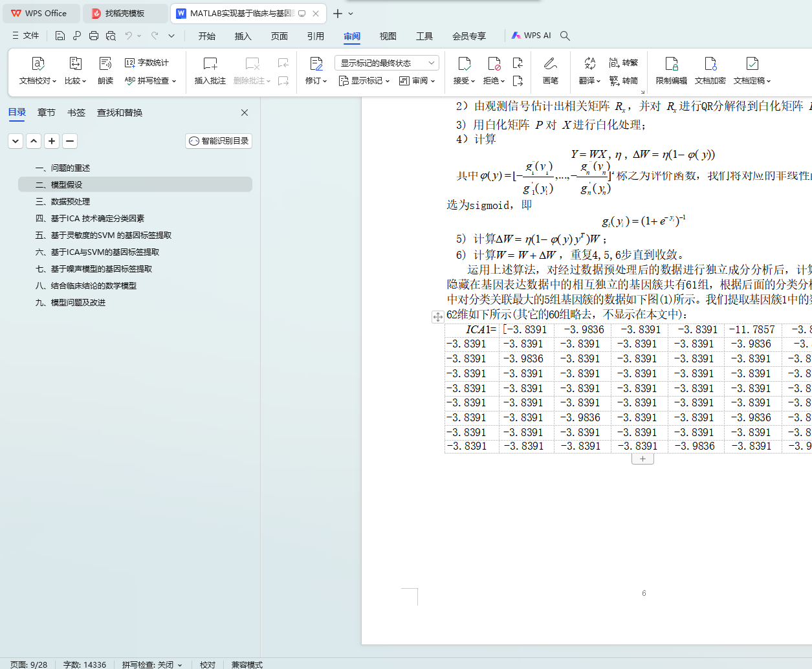Click 文档加密 encrypt document icon
Image resolution: width=812 pixels, height=669 pixels.
(x=710, y=63)
